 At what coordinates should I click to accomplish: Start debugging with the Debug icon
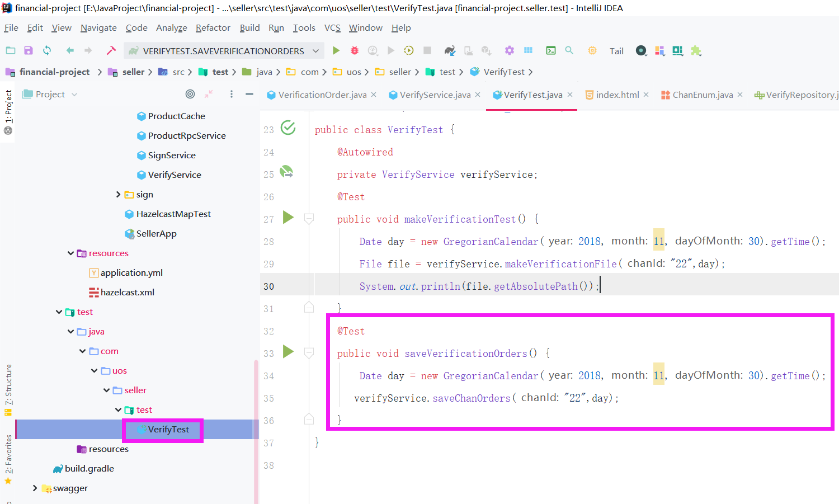pyautogui.click(x=354, y=50)
